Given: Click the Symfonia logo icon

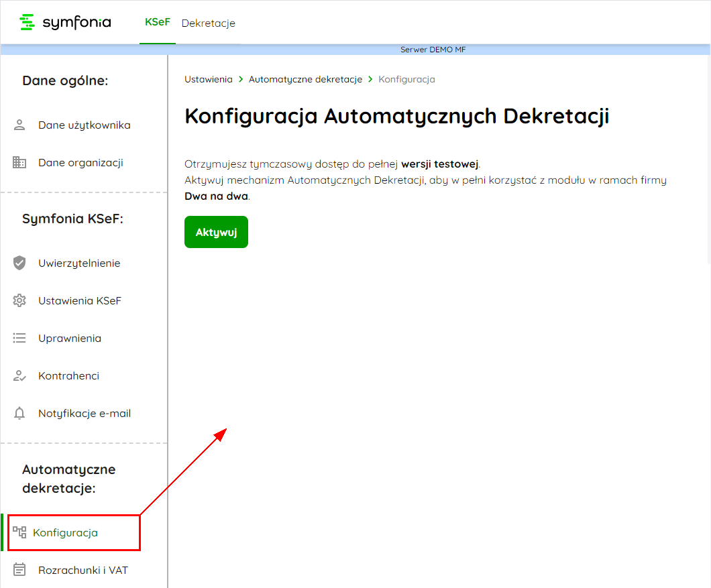Looking at the screenshot, I should point(28,22).
